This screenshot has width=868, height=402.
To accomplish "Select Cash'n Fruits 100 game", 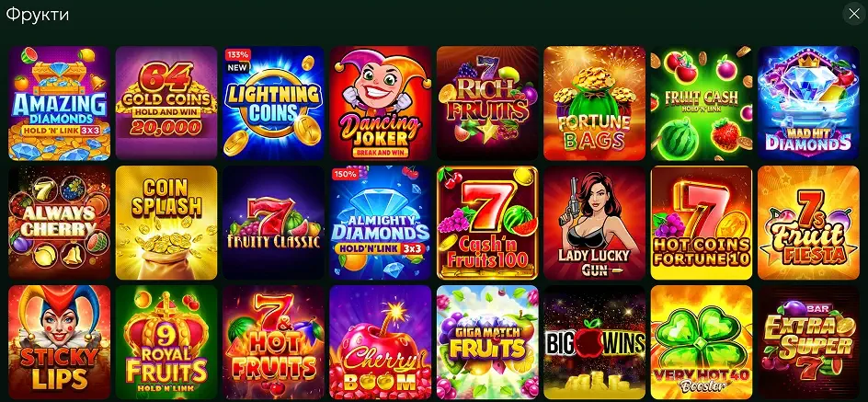I will pos(487,224).
